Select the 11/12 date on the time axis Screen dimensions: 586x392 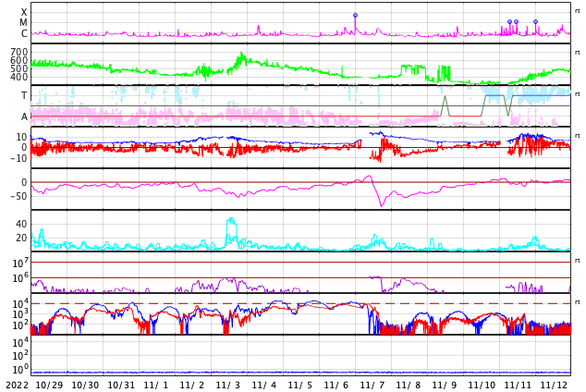[x=554, y=385]
